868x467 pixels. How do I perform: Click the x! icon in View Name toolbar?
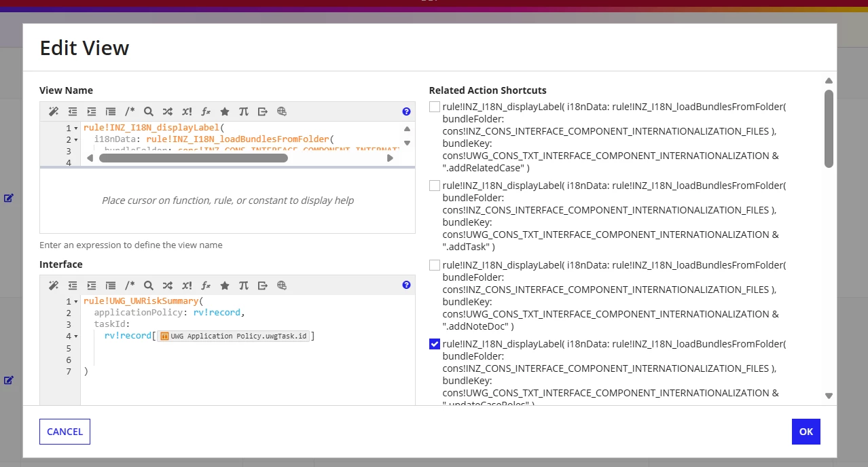pos(187,111)
